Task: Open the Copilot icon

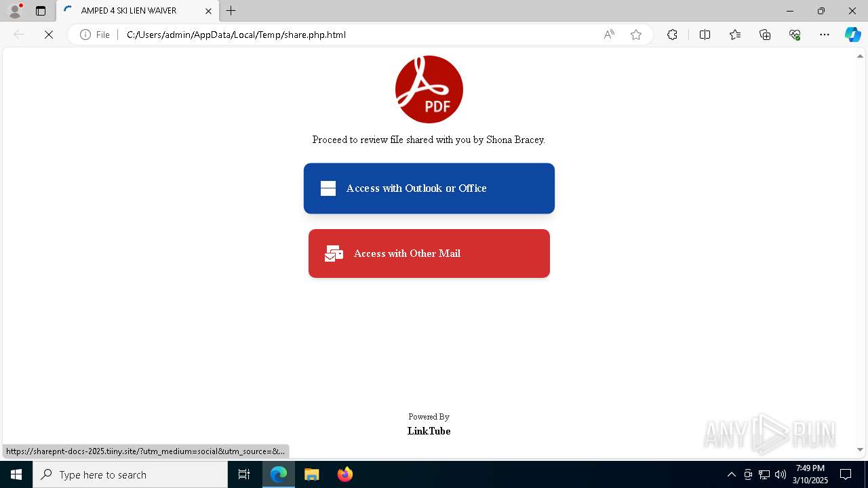Action: click(852, 35)
